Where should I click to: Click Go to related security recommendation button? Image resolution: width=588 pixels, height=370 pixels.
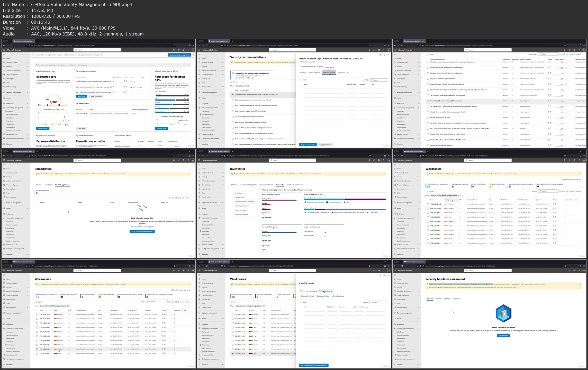click(x=314, y=365)
